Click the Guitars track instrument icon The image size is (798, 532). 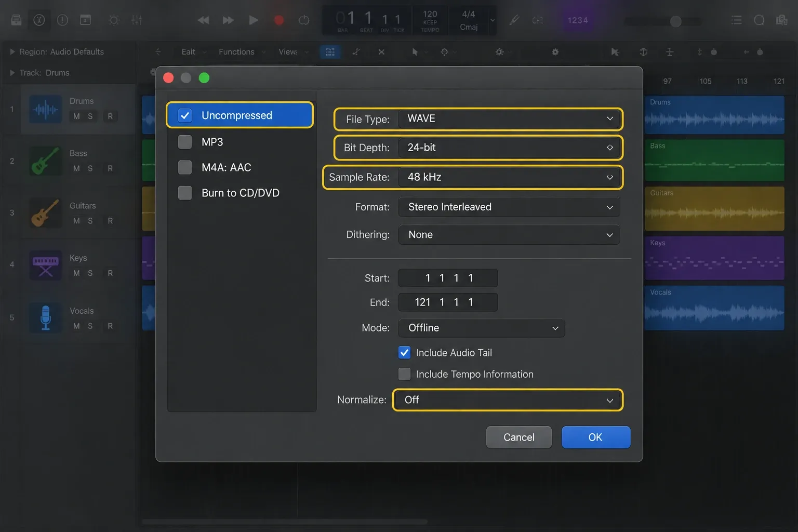(x=46, y=213)
